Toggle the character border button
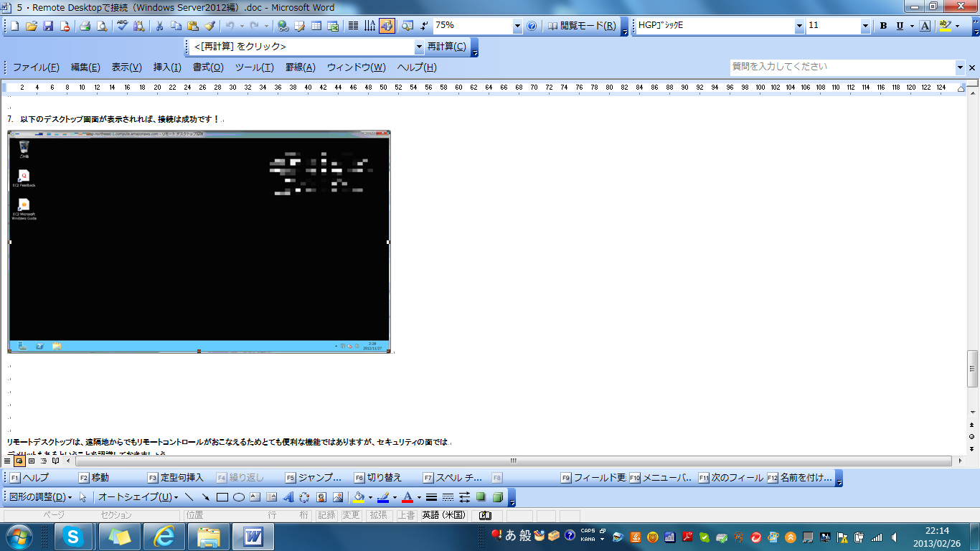The image size is (980, 551). tap(925, 26)
